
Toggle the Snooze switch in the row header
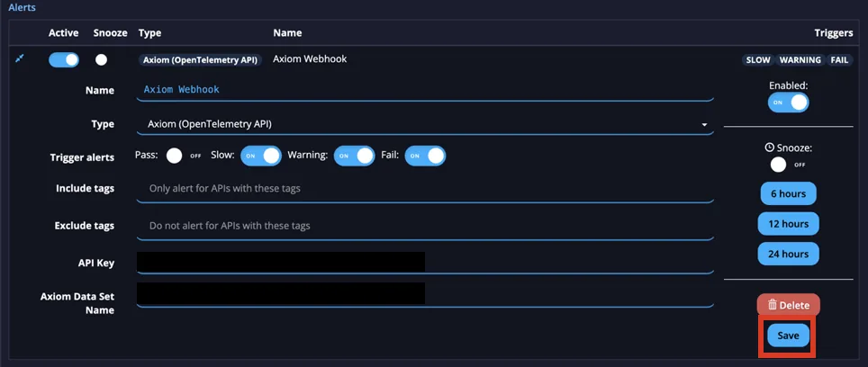pyautogui.click(x=101, y=59)
